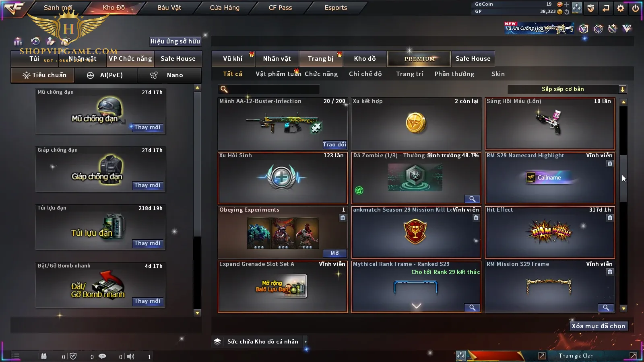Click trash icon on Obeying Experiments item
Screen dimensions: 644x362
coord(343,218)
